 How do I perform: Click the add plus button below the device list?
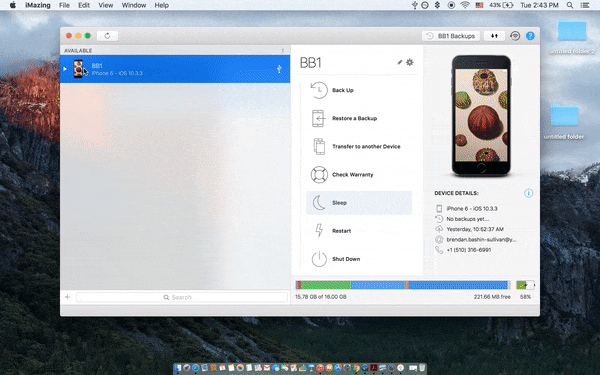pos(68,297)
